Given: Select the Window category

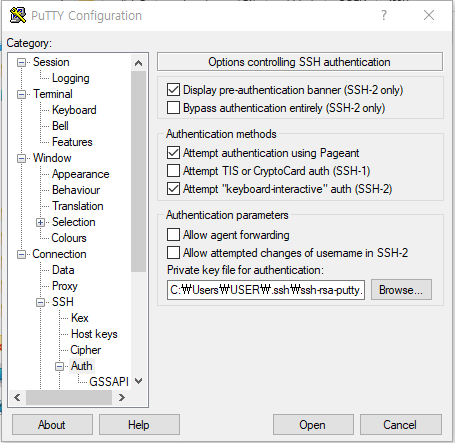Looking at the screenshot, I should click(52, 158).
